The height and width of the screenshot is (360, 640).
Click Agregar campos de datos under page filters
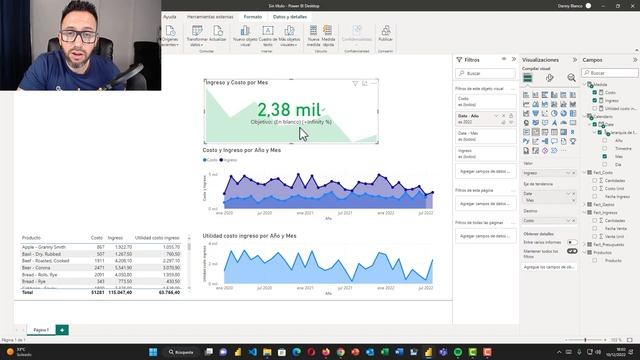point(485,204)
